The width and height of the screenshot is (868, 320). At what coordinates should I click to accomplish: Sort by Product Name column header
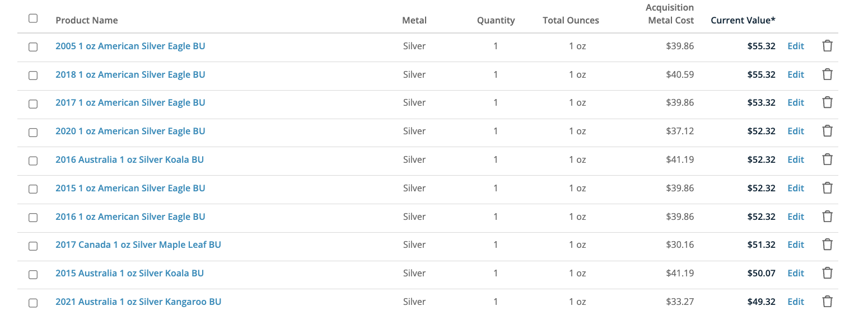(x=87, y=20)
